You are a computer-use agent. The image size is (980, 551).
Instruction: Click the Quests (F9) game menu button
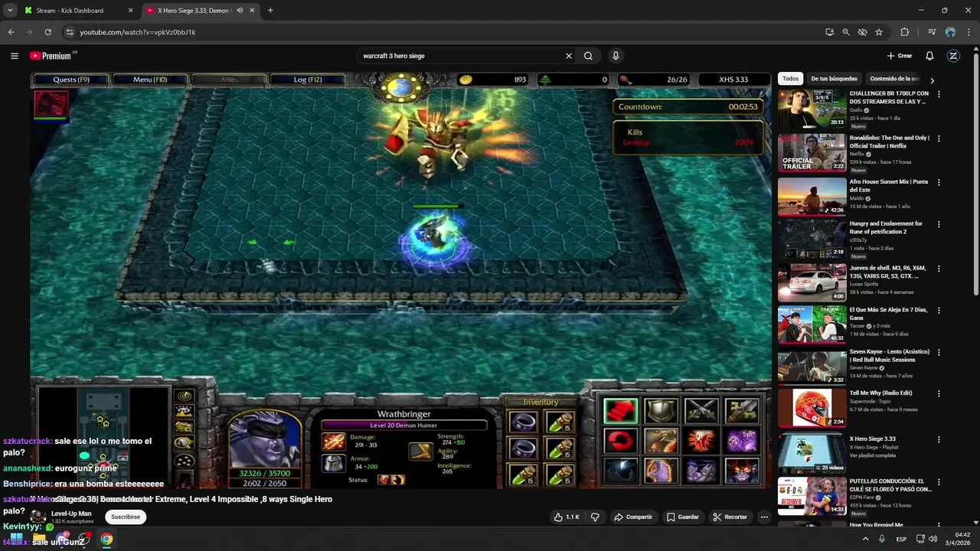71,80
